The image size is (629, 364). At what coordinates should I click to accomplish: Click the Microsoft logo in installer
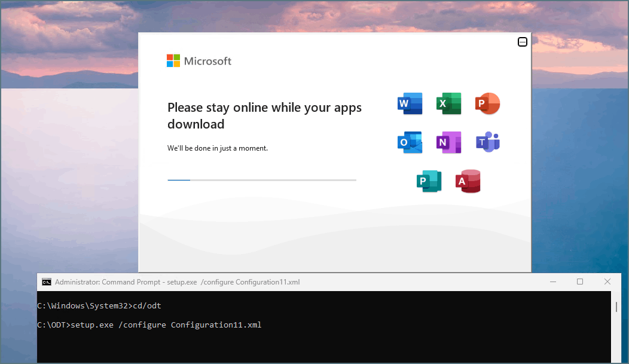click(x=199, y=61)
